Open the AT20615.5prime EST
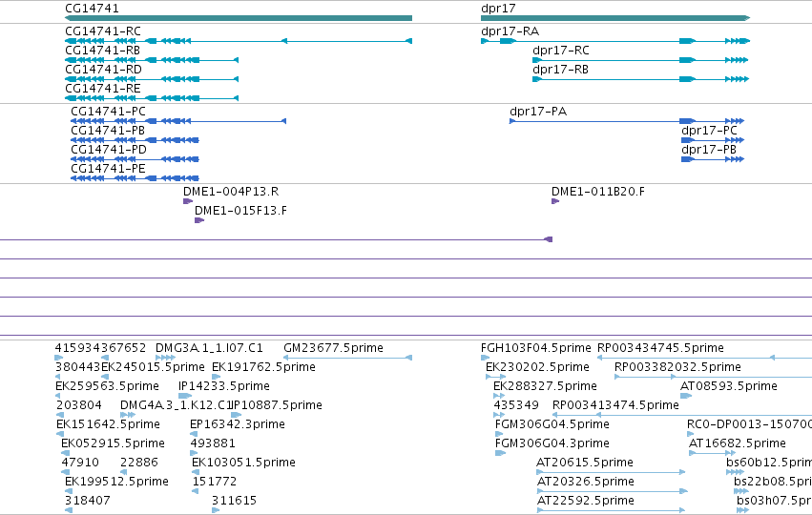 (611, 472)
